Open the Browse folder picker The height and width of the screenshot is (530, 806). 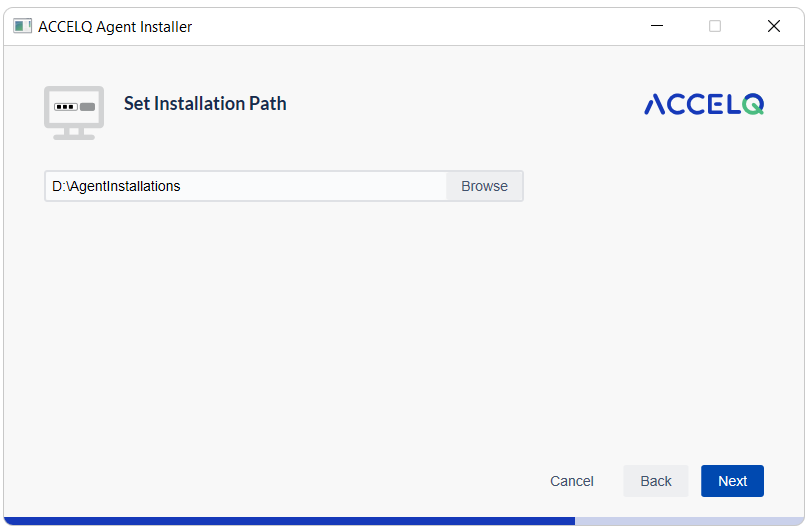pos(484,186)
